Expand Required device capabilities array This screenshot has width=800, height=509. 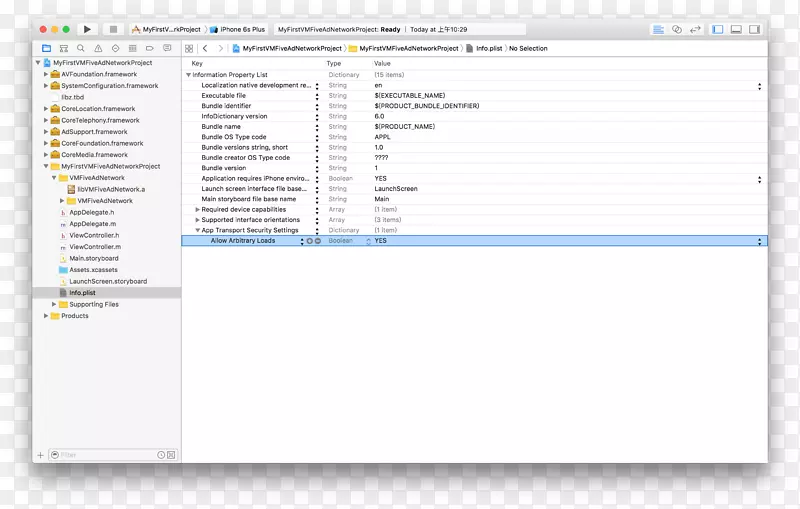coord(198,210)
